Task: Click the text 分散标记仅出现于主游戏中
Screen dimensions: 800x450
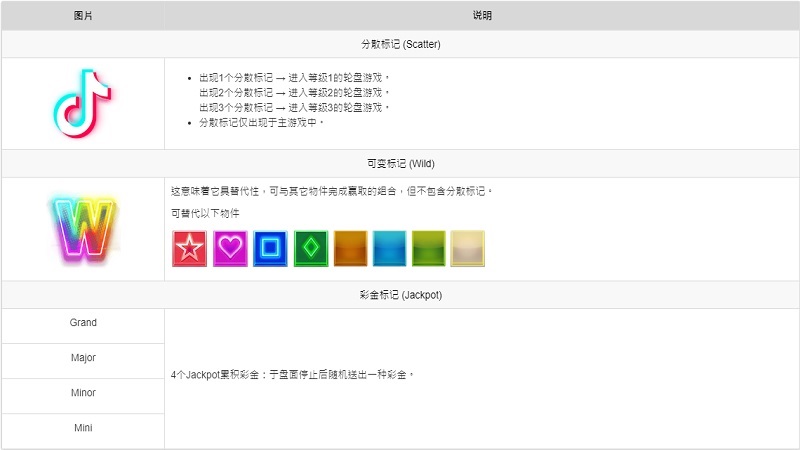Action: pos(261,122)
